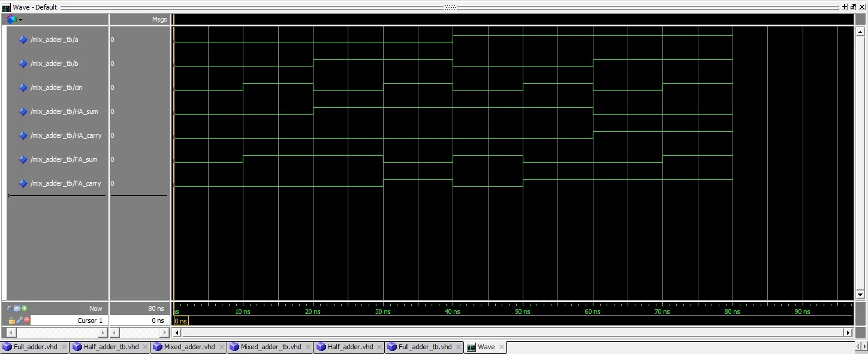Select the /mix_adder_tb/a signal name
The width and height of the screenshot is (868, 354).
pyautogui.click(x=55, y=40)
